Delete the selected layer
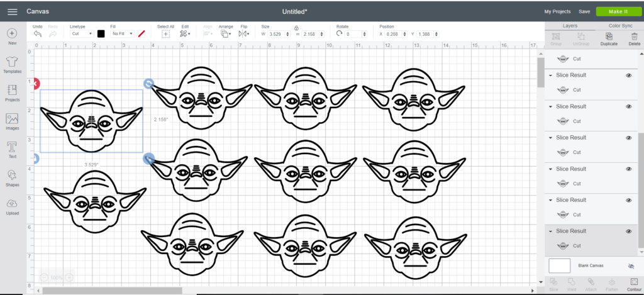The image size is (644, 295). point(634,39)
